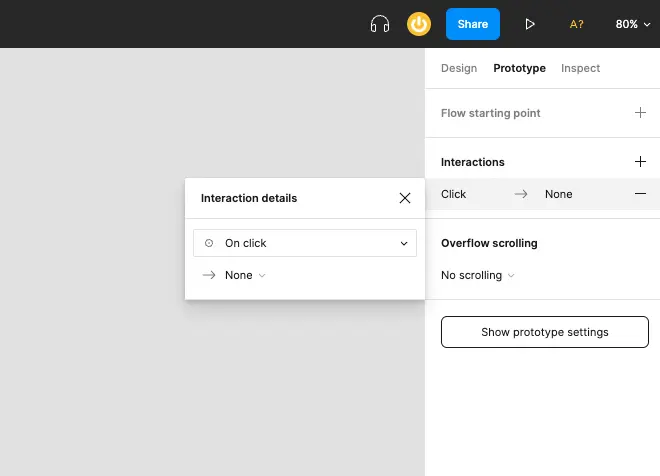Open the On click trigger dropdown

(x=305, y=243)
